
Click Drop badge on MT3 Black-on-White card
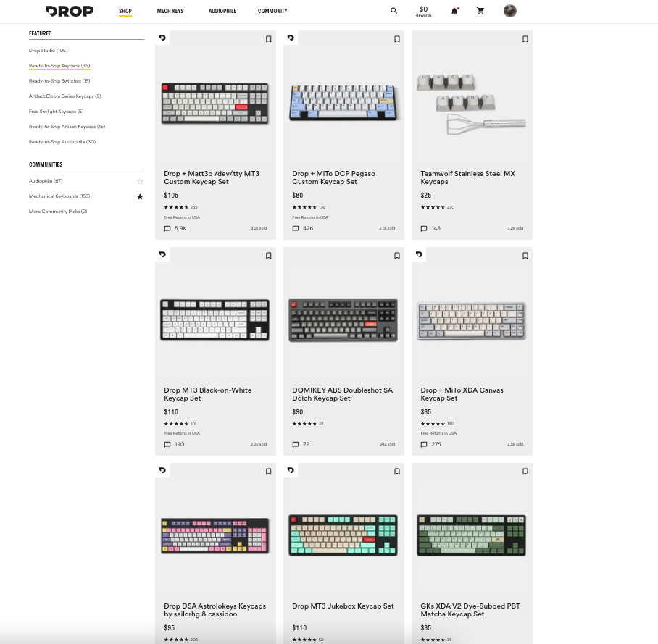click(162, 254)
